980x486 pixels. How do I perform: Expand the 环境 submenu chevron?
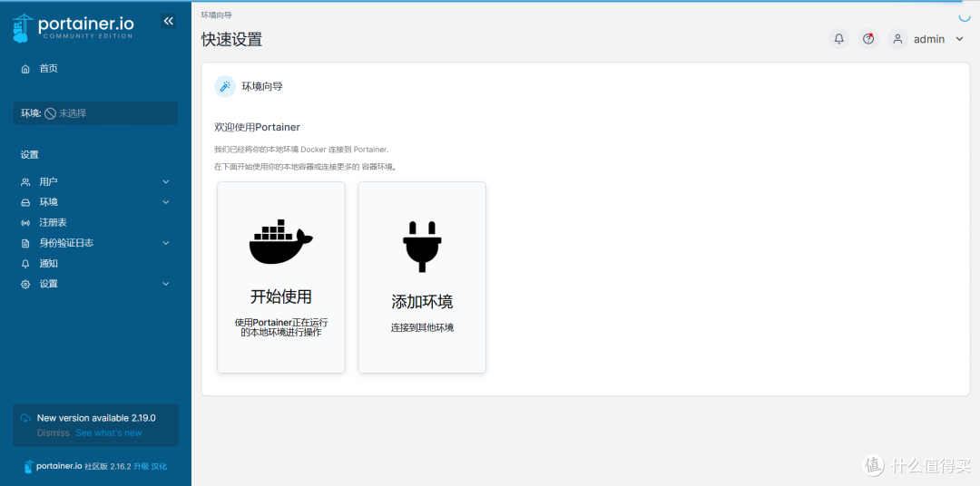[x=166, y=202]
